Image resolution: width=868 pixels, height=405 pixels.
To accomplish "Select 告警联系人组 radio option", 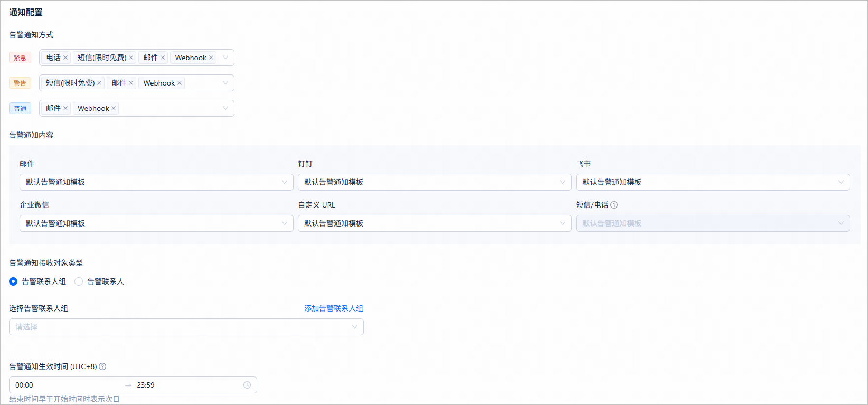I will 13,281.
